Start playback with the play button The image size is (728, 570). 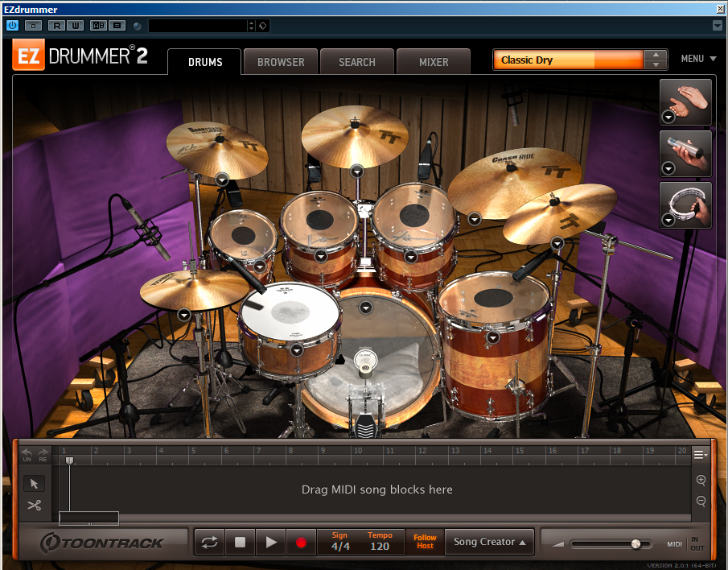coord(270,542)
